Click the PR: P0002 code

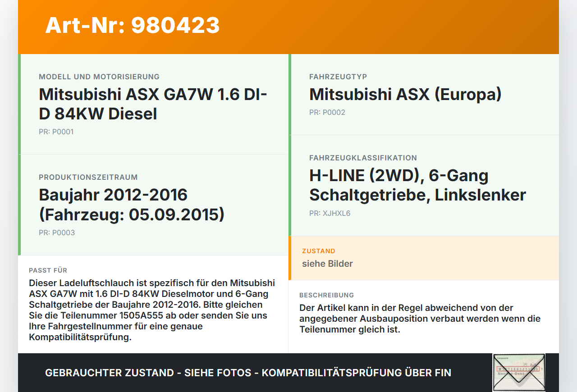327,113
